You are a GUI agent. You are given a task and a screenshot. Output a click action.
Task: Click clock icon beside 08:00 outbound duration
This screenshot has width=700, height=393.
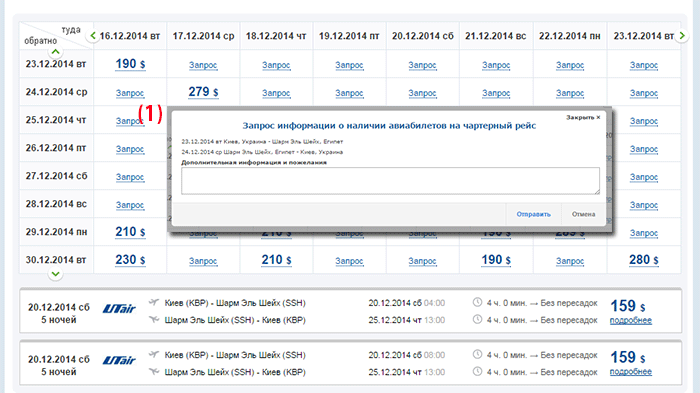click(477, 355)
